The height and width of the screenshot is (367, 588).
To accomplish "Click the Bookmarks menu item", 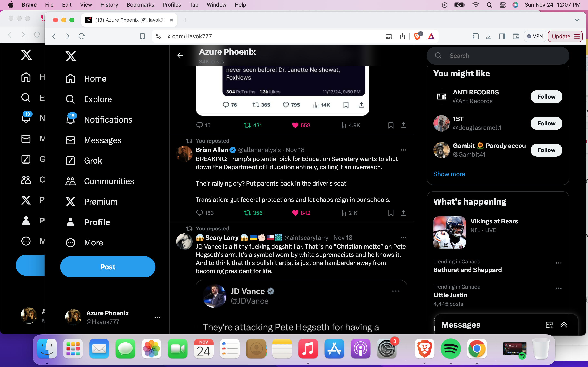I will click(140, 5).
